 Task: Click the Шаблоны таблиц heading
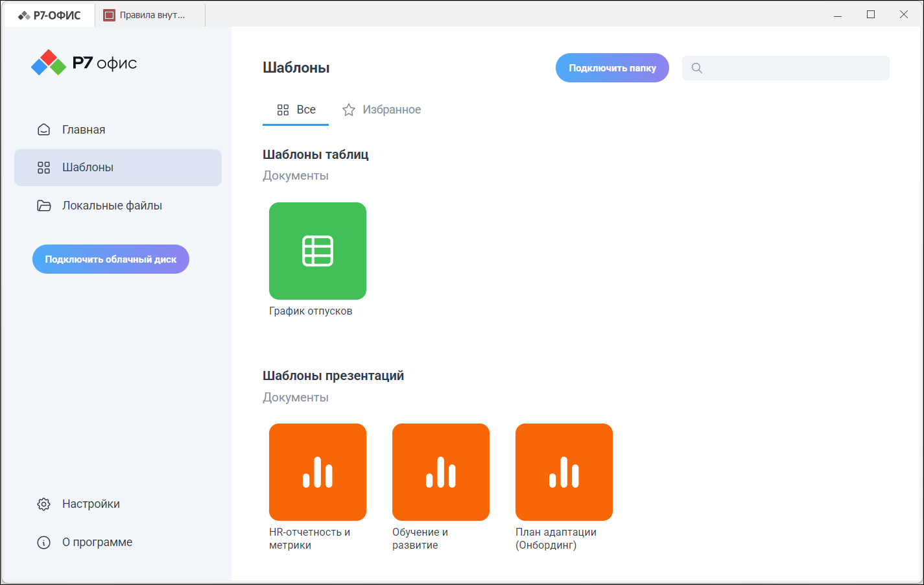point(316,154)
